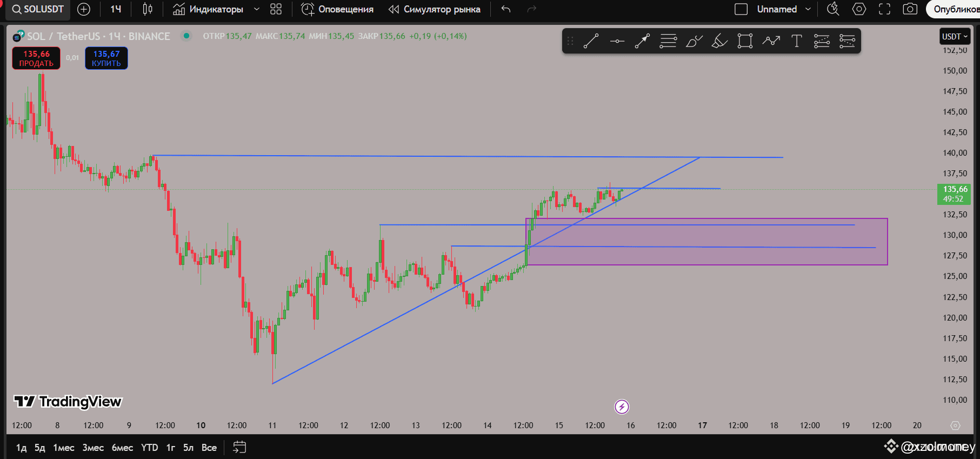Select the Все time range
Screen dimensions: 980x459
[209, 447]
